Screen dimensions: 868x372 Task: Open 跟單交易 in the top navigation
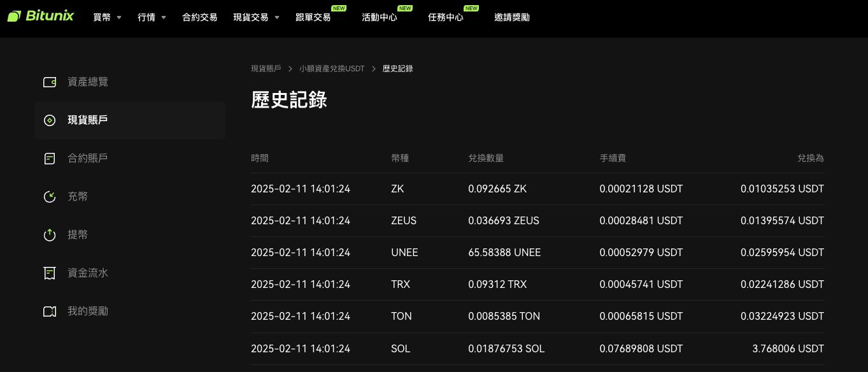313,17
